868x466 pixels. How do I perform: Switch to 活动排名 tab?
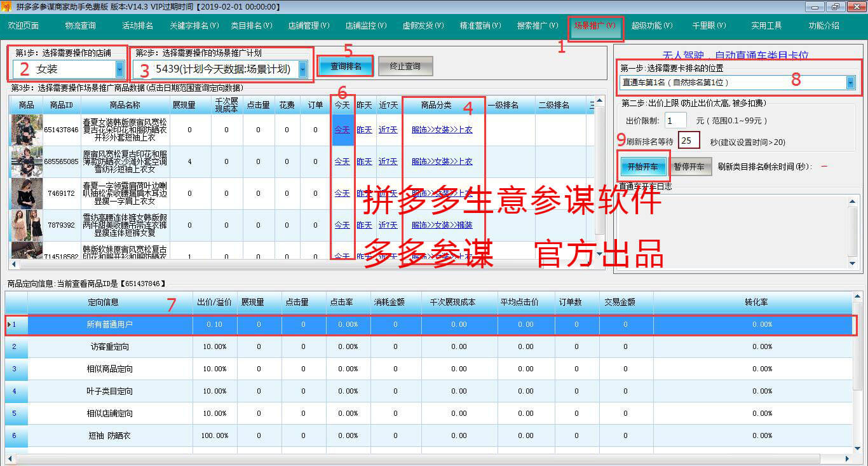tap(138, 26)
